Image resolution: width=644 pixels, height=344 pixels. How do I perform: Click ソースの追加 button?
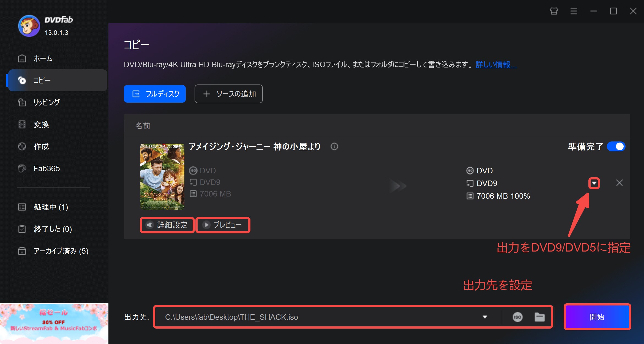pos(228,94)
